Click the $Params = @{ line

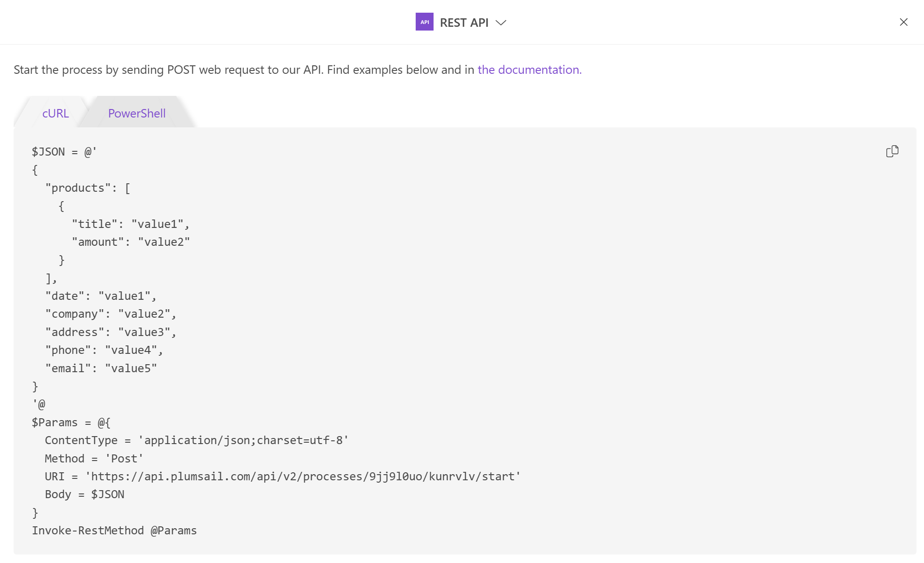pyautogui.click(x=71, y=422)
